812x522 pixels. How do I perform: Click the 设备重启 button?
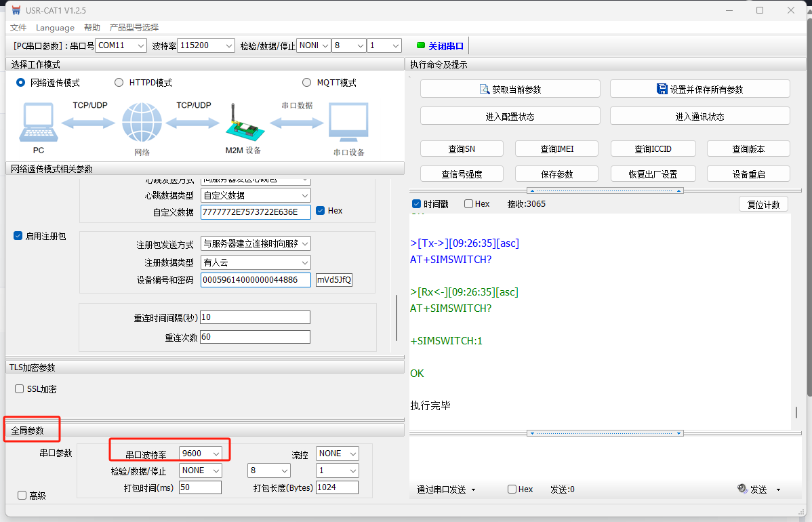(x=748, y=174)
